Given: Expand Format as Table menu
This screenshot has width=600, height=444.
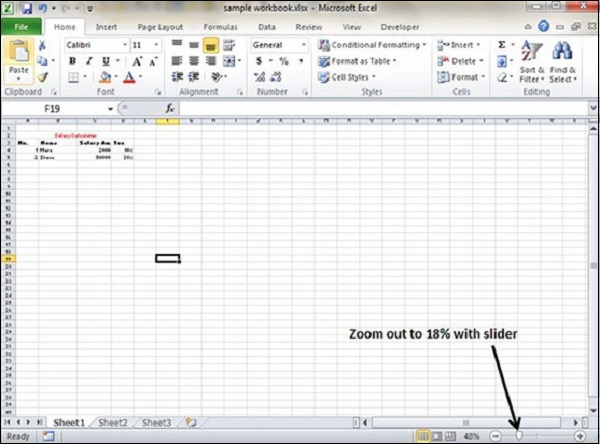Looking at the screenshot, I should point(357,61).
